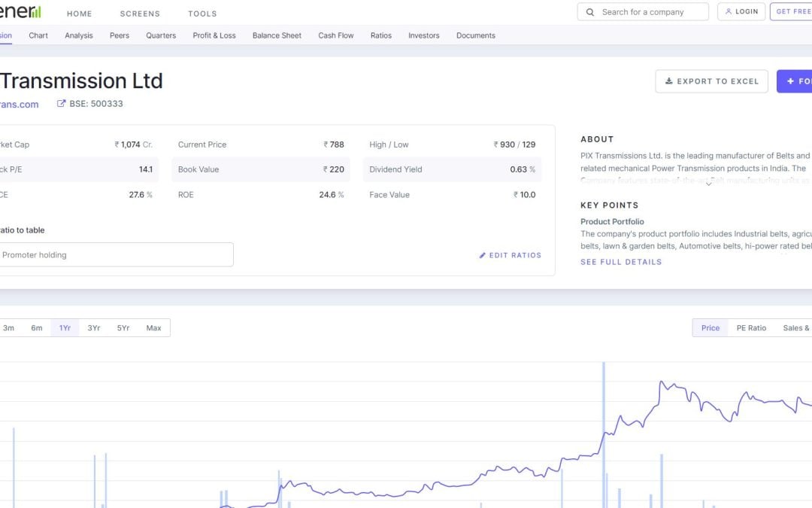
Task: Click the search magnifier icon
Action: point(590,12)
